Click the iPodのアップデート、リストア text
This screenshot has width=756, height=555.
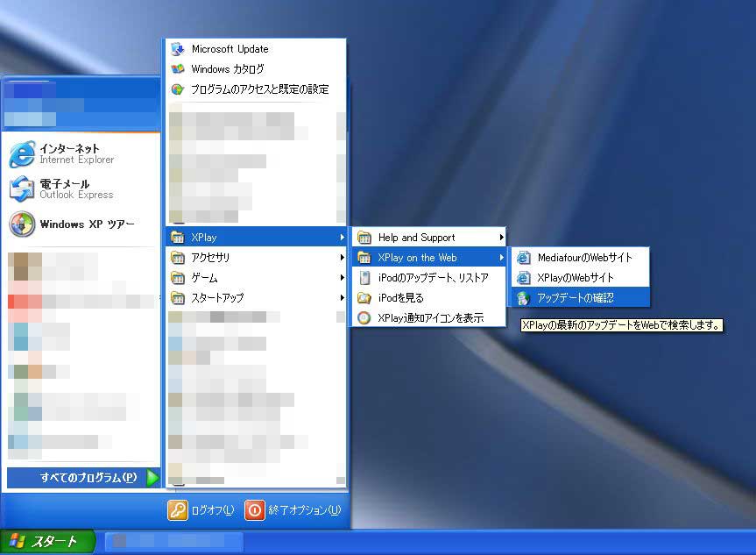tap(434, 278)
